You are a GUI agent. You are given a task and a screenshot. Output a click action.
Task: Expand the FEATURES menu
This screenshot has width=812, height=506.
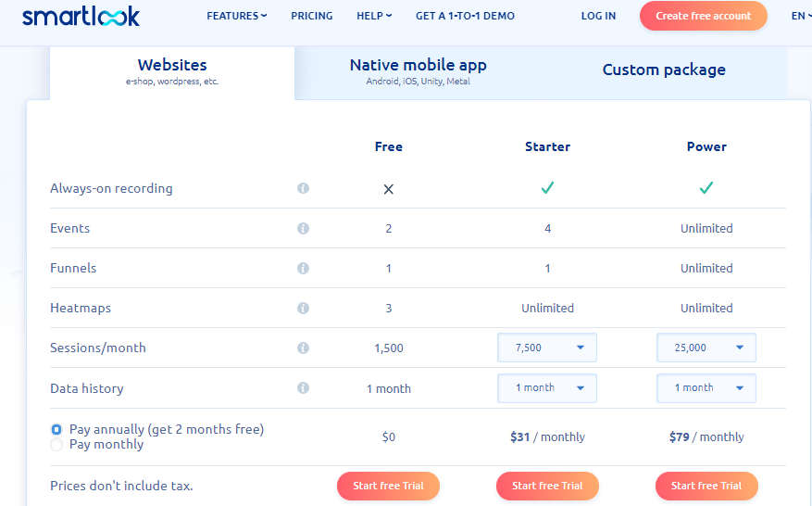tap(237, 16)
